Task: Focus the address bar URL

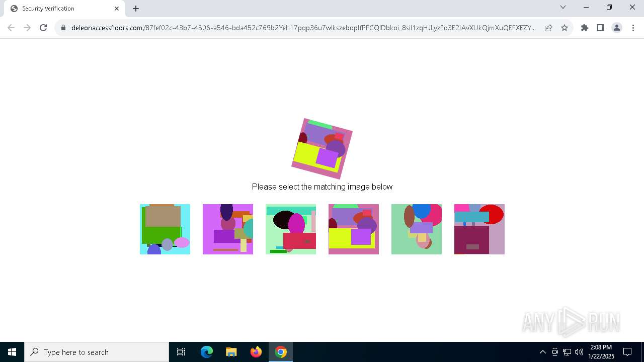Action: coord(303,28)
